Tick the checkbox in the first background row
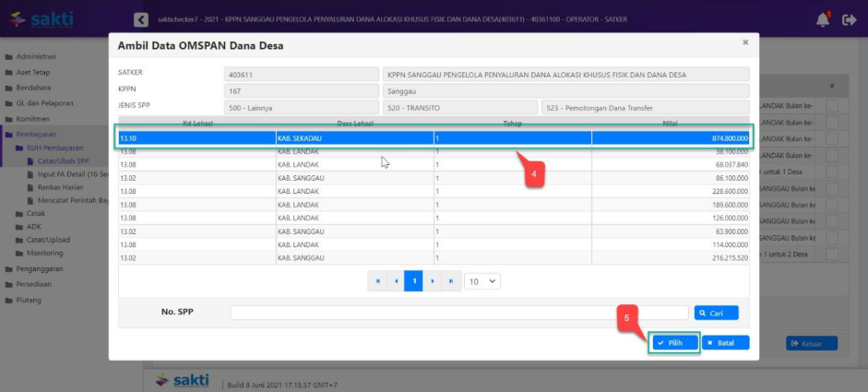The image size is (868, 392). pyautogui.click(x=832, y=106)
